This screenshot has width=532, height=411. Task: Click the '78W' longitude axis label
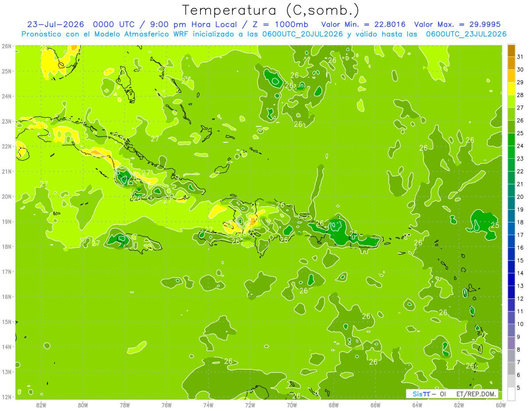125,405
